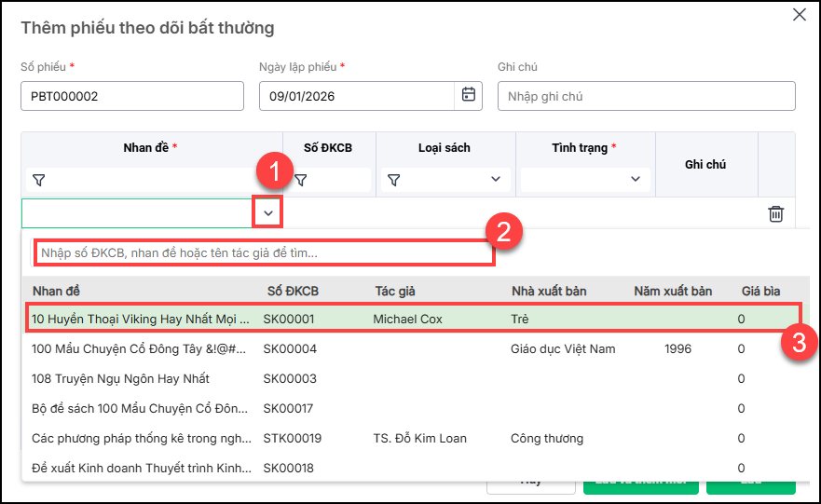Viewport: 821px width, 504px height.
Task: Click the Nhập ghi chú input field
Action: [646, 96]
